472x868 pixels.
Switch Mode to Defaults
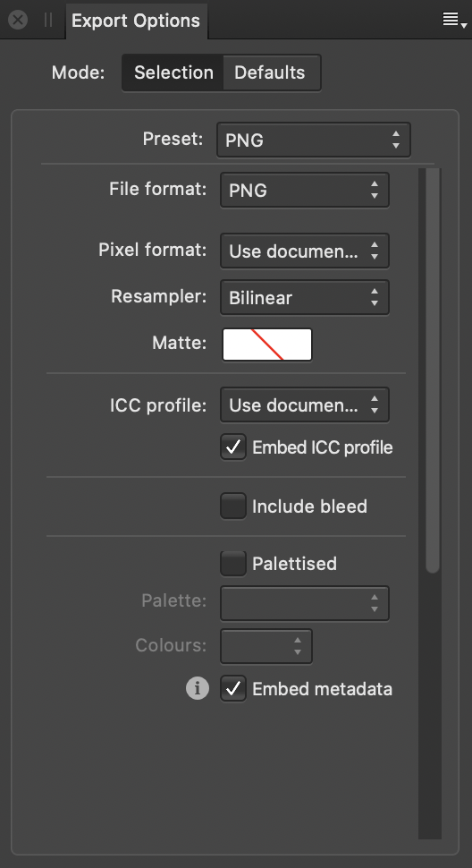coord(271,72)
